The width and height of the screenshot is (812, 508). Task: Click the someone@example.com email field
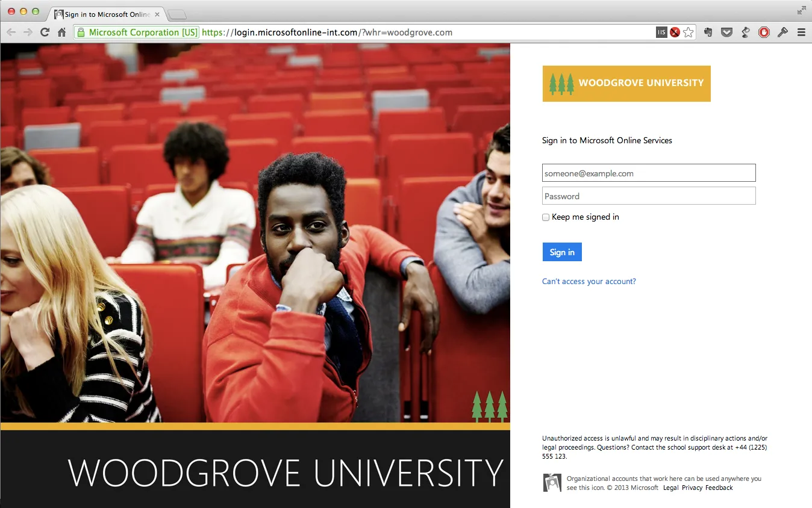click(649, 173)
